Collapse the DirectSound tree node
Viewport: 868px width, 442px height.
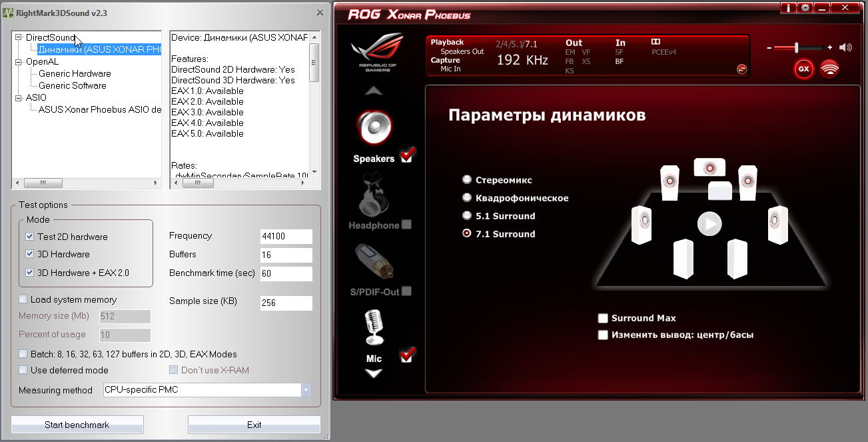pyautogui.click(x=19, y=38)
